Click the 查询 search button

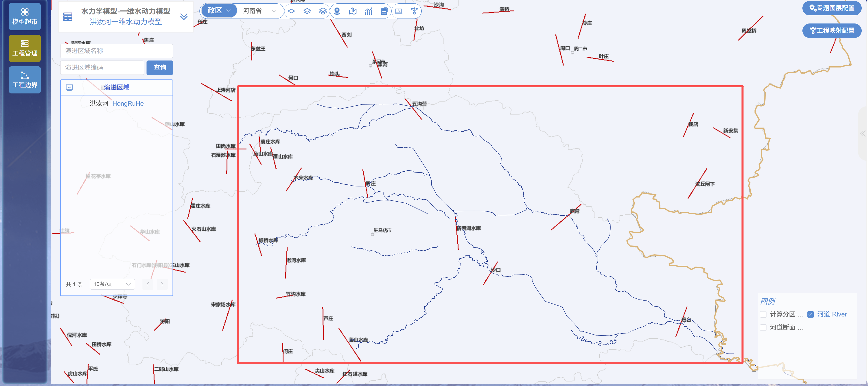(x=160, y=68)
